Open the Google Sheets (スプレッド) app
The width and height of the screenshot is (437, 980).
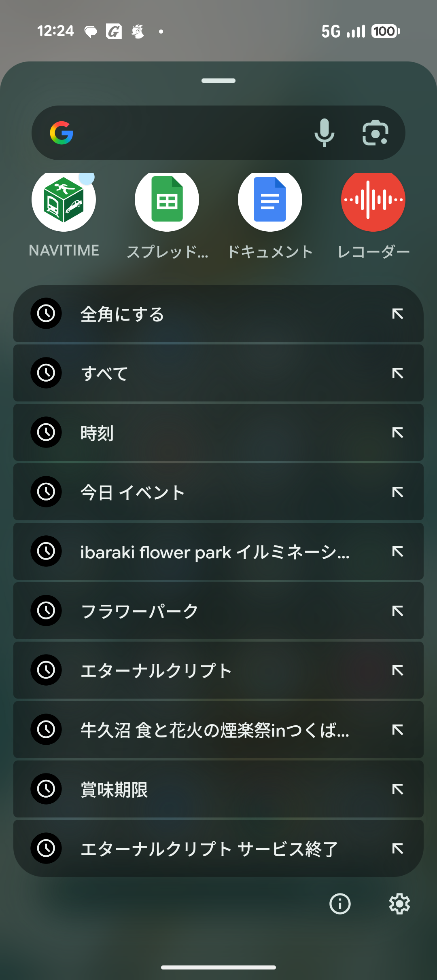pos(167,200)
